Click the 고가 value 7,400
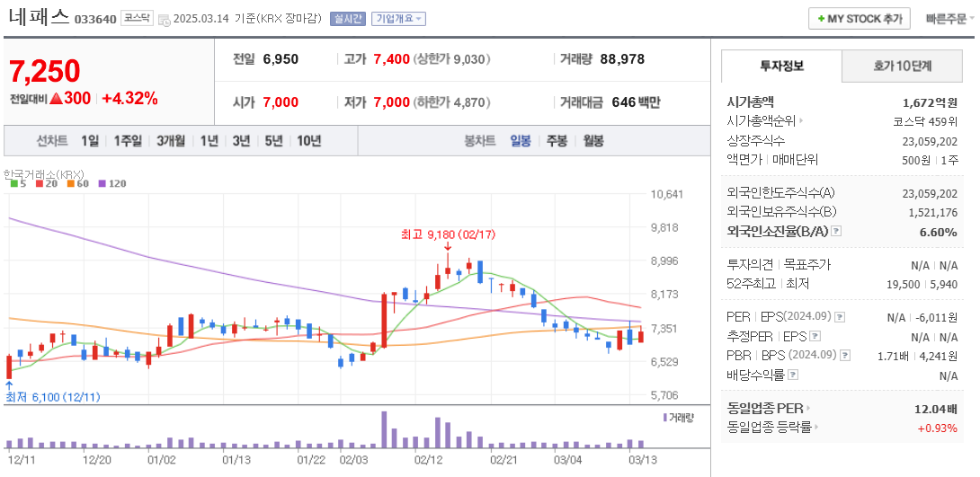The width and height of the screenshot is (980, 477). [392, 60]
